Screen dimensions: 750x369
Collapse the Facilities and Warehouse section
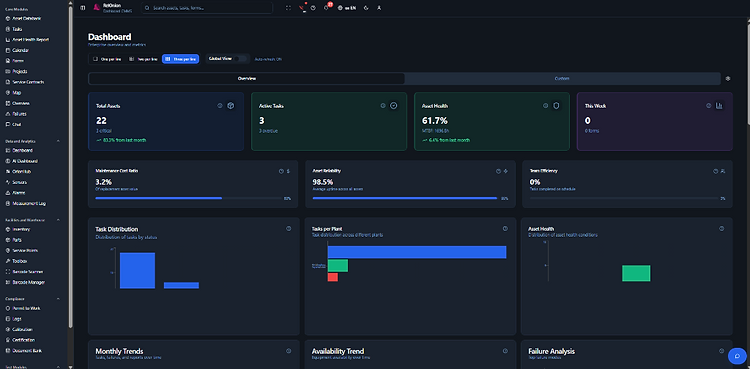[x=58, y=220]
